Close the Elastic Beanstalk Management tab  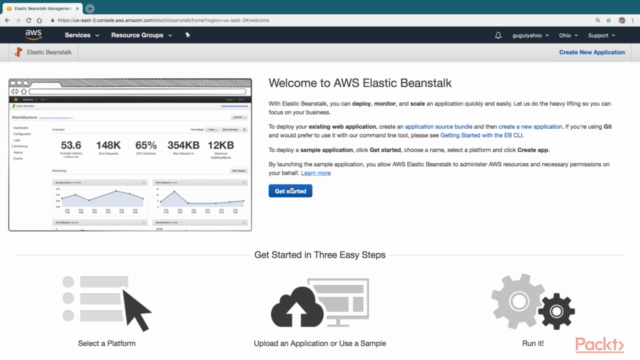(77, 8)
